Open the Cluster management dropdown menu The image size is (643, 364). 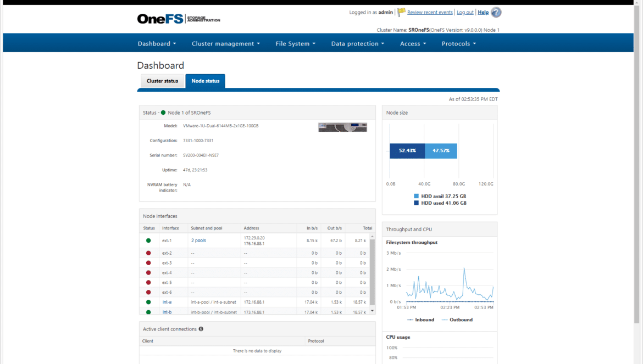(225, 43)
